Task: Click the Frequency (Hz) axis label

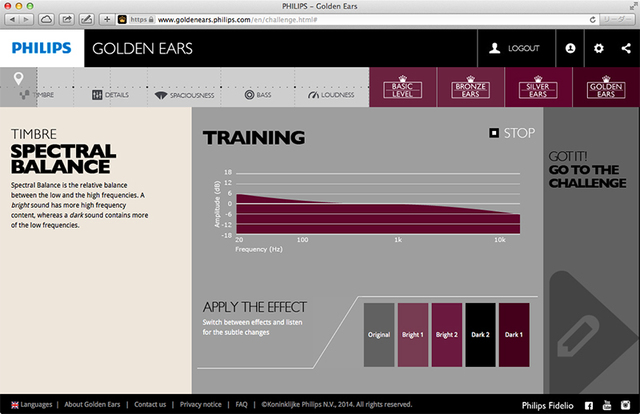Action: [x=259, y=249]
